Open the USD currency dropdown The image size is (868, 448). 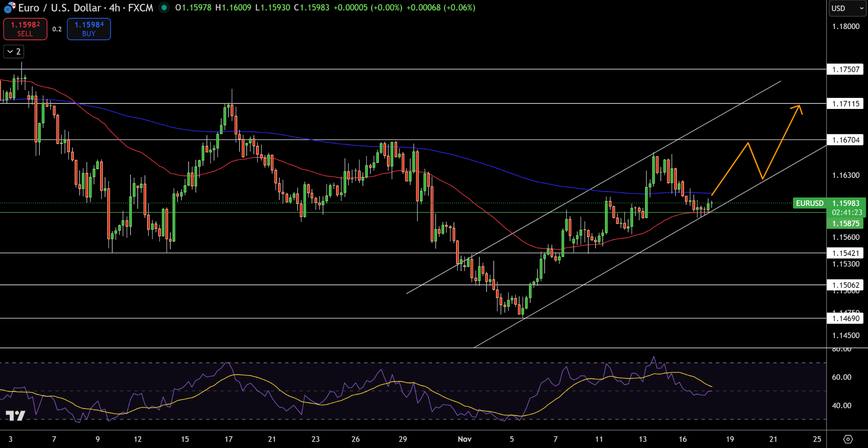[x=846, y=8]
